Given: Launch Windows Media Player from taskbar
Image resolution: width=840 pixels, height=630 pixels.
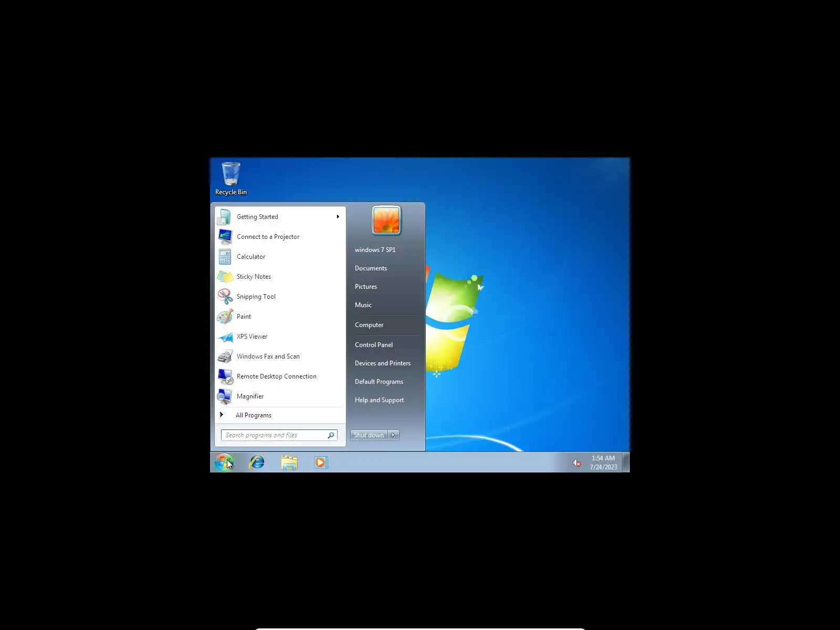Looking at the screenshot, I should (321, 462).
